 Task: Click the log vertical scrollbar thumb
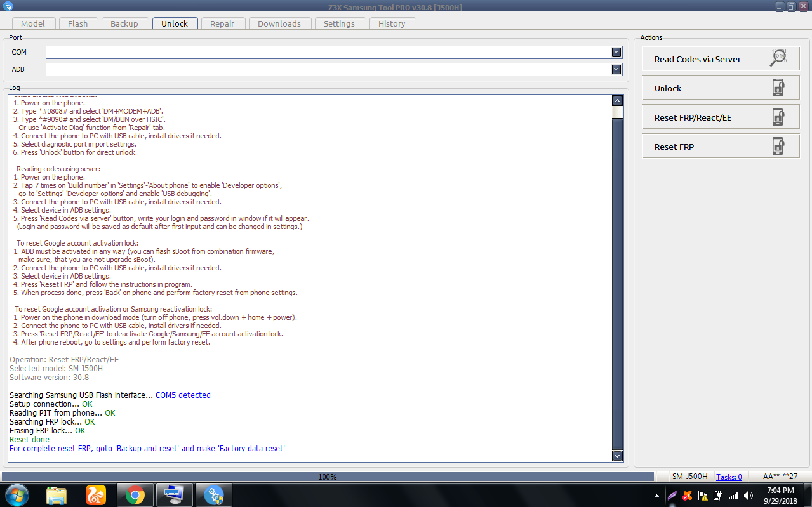pos(617,283)
